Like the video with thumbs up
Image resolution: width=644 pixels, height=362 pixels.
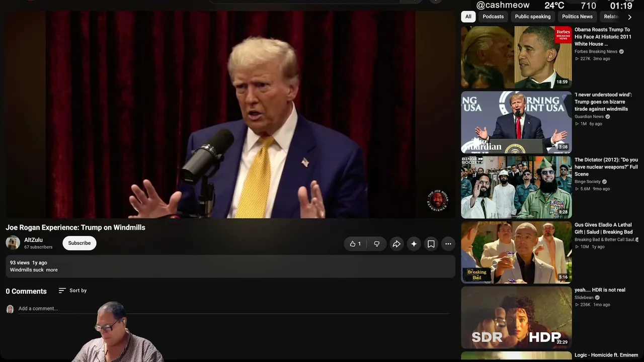click(x=355, y=244)
